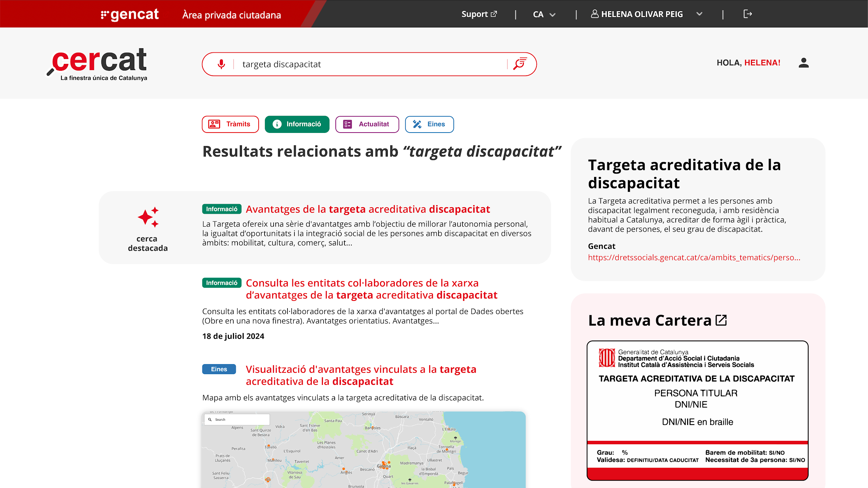Click the Tràmits ID card icon
Screen dimensions: 868x488
(x=214, y=124)
